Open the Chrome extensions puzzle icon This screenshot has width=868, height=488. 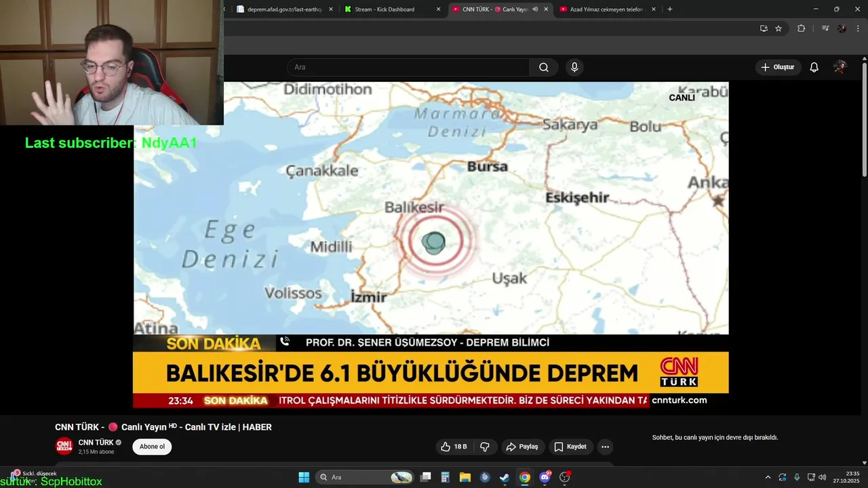click(x=801, y=28)
